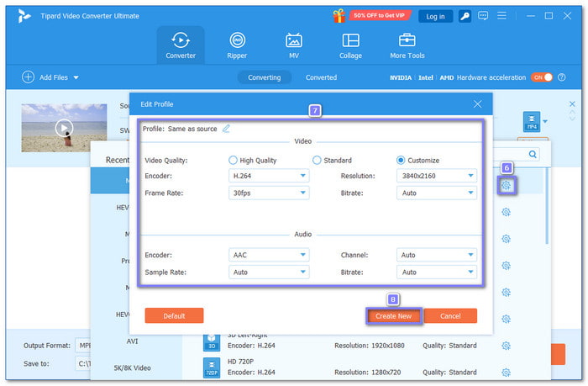Switch to the Converted tab

coord(321,77)
